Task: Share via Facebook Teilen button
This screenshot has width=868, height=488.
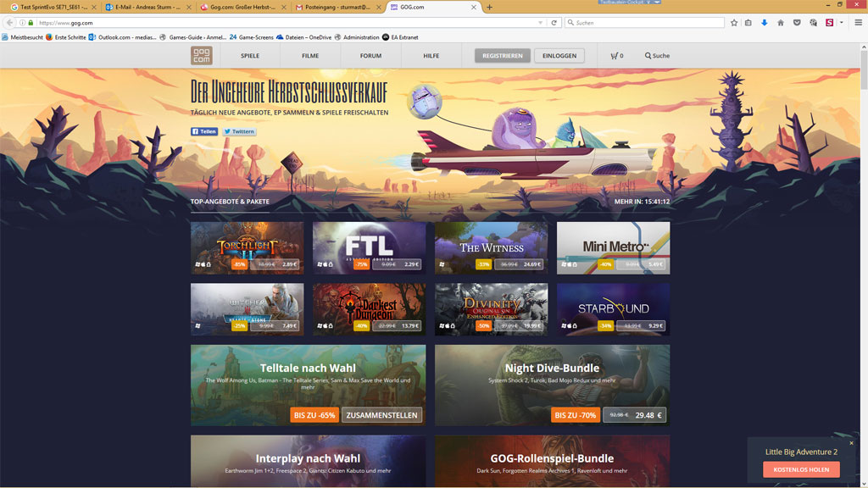Action: pyautogui.click(x=204, y=131)
